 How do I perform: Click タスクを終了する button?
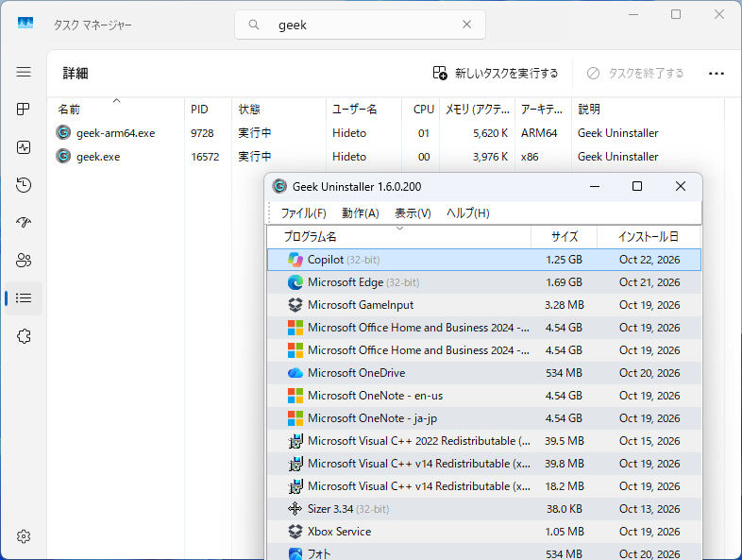[635, 74]
